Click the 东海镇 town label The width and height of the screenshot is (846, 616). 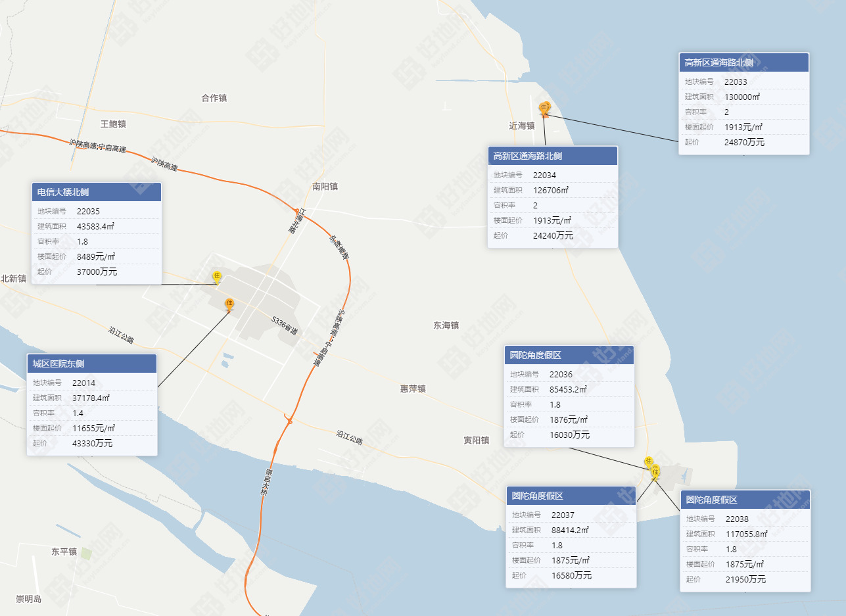point(446,325)
